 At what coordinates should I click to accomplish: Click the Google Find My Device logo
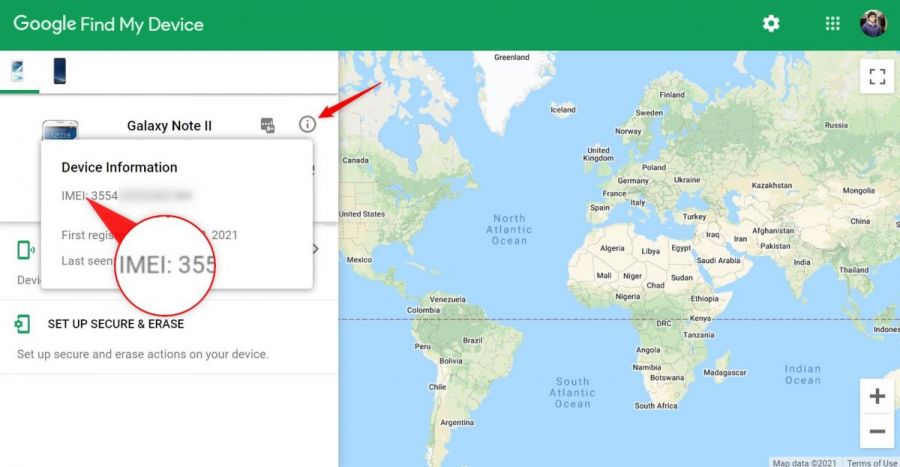click(108, 24)
